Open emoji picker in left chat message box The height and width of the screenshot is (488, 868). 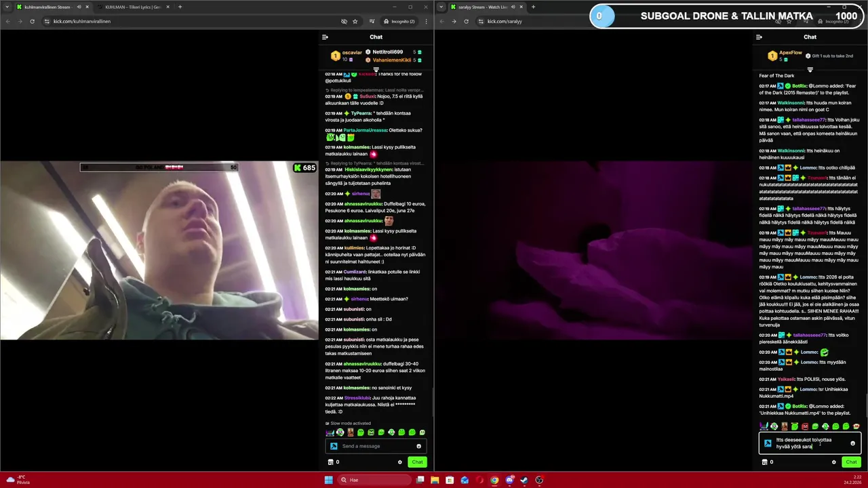(418, 446)
